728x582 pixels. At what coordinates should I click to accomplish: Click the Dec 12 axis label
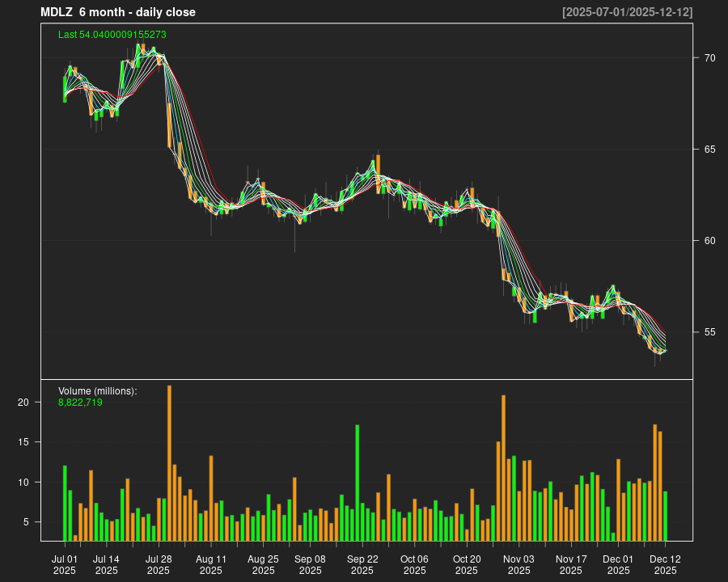tap(666, 559)
